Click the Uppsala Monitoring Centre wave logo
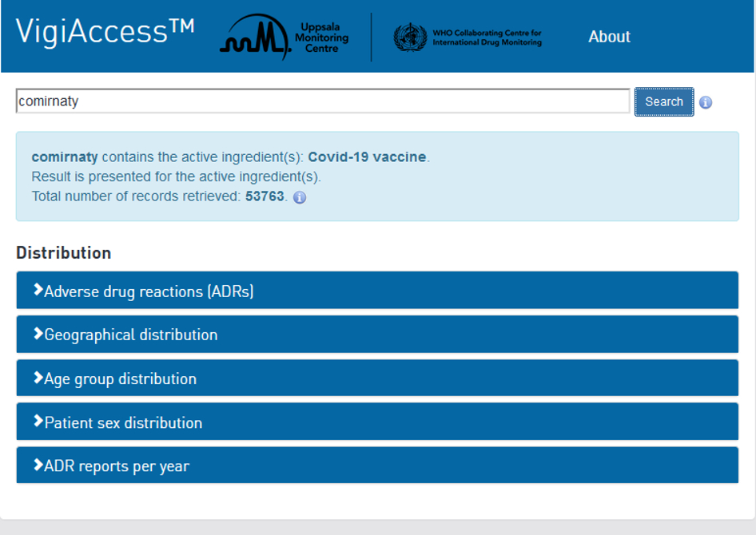756x535 pixels. pyautogui.click(x=254, y=38)
